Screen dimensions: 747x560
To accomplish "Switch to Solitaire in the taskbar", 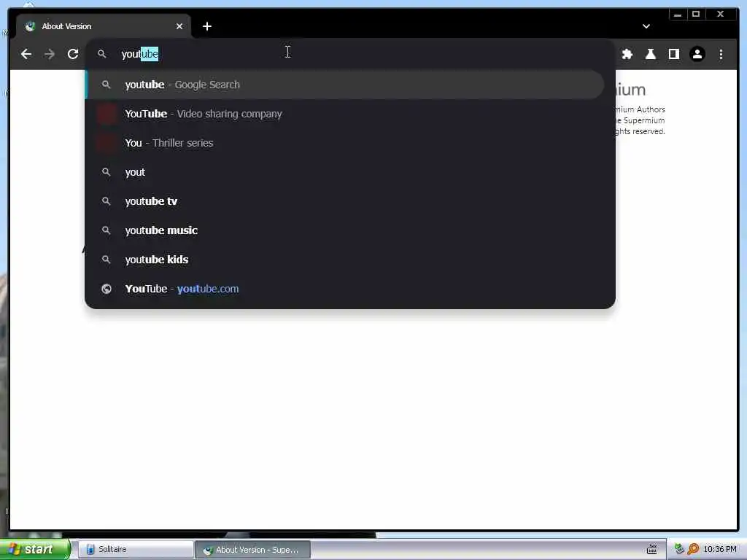I will tap(135, 550).
